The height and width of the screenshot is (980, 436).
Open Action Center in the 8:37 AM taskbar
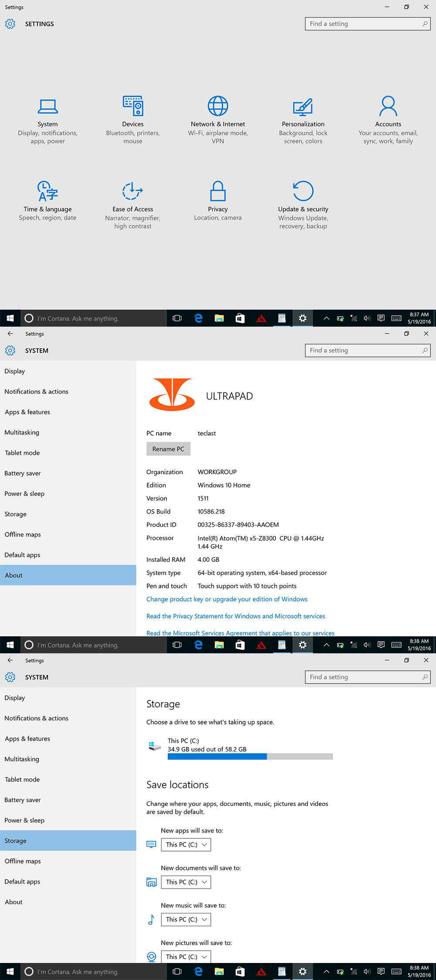[381, 318]
